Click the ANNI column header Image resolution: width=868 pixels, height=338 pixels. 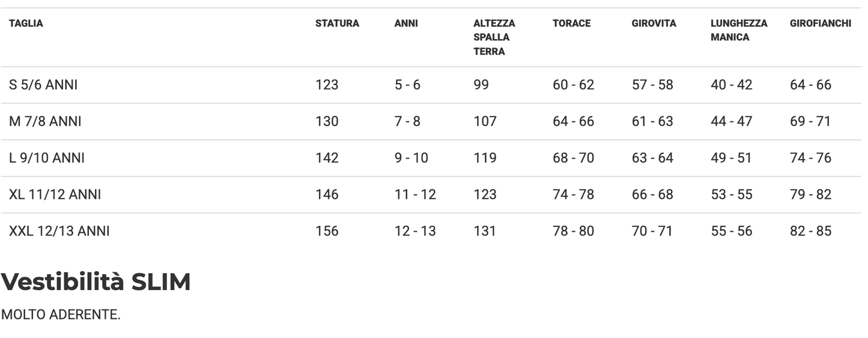(x=406, y=24)
